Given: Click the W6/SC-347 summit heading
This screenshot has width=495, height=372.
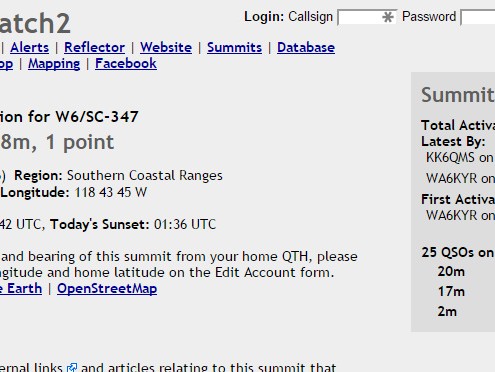Looking at the screenshot, I should 69,117.
